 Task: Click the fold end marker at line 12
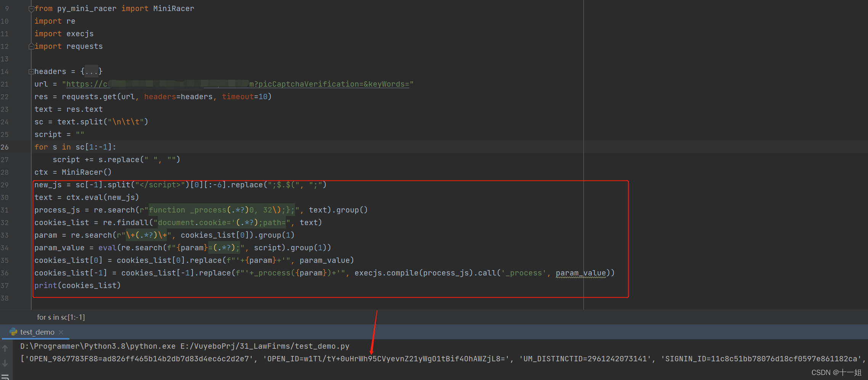pos(31,46)
